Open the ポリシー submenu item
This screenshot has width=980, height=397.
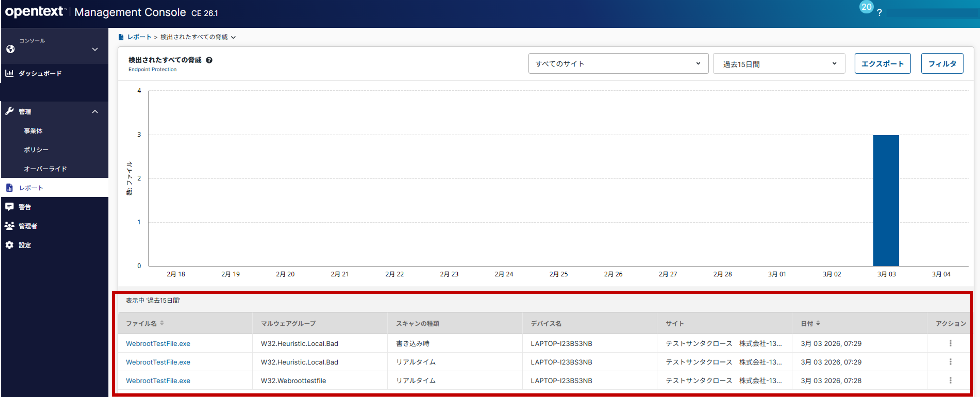coord(36,150)
